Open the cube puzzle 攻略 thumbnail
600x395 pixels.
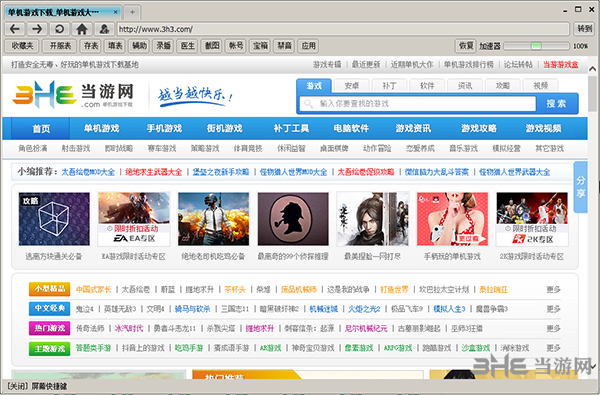point(54,219)
